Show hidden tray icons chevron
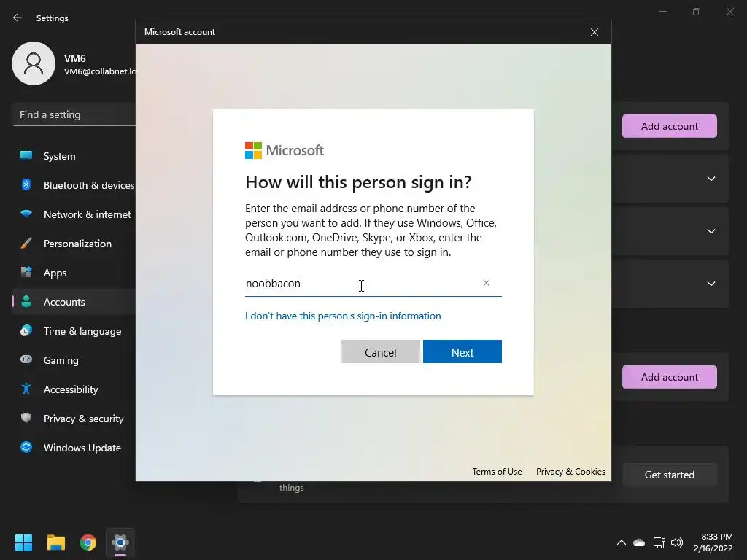 [622, 542]
